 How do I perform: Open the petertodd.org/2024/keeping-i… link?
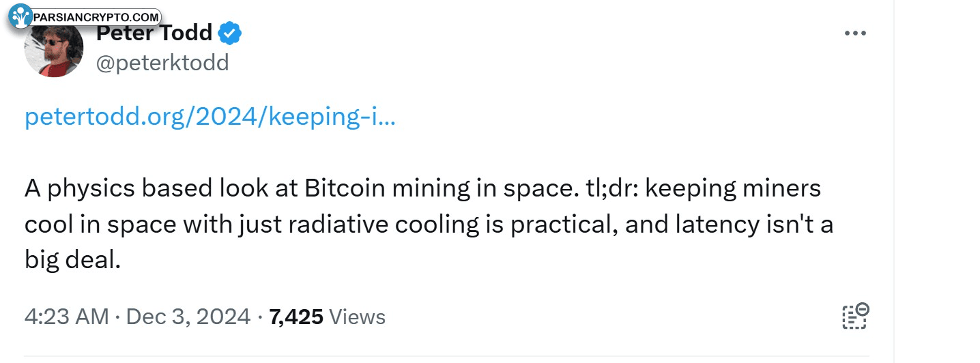[210, 117]
